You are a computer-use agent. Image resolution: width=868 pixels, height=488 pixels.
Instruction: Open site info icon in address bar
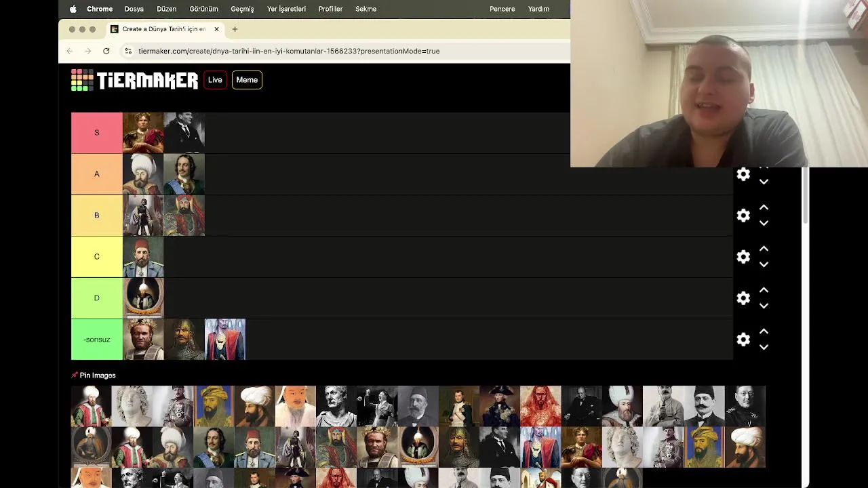(128, 51)
